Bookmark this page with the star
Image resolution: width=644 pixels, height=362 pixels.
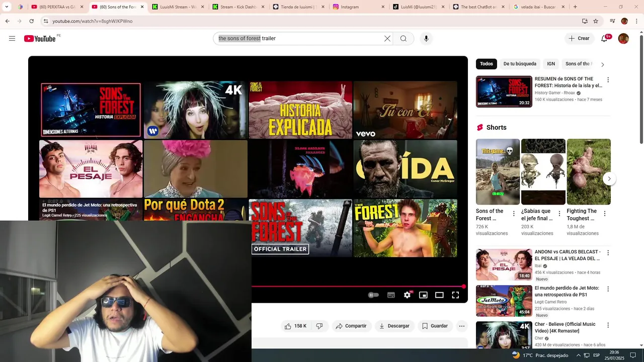[x=596, y=21]
